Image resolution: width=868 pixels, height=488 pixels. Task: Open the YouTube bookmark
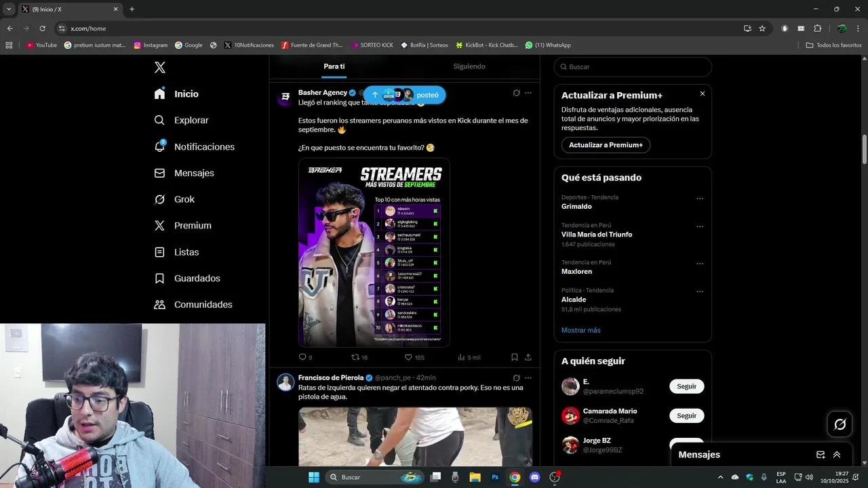point(41,45)
